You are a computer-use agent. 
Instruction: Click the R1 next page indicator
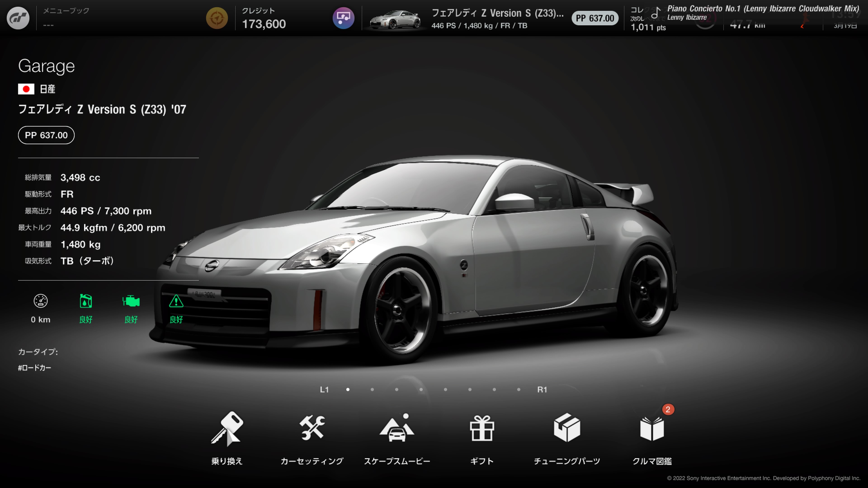(542, 390)
